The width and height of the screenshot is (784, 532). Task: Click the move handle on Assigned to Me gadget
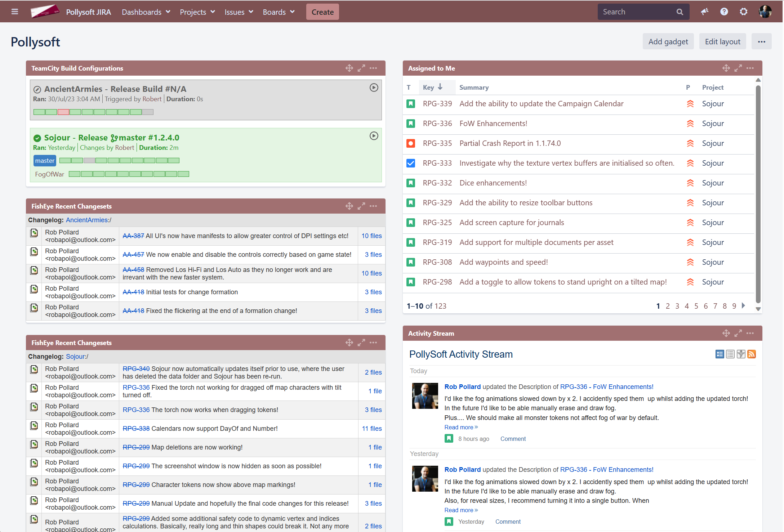726,68
